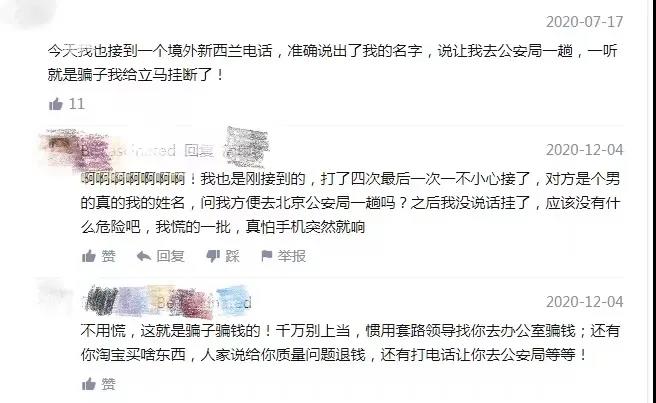Viewport: 656px width, 403px height.
Task: Click the 11 likes count
Action: 77,104
